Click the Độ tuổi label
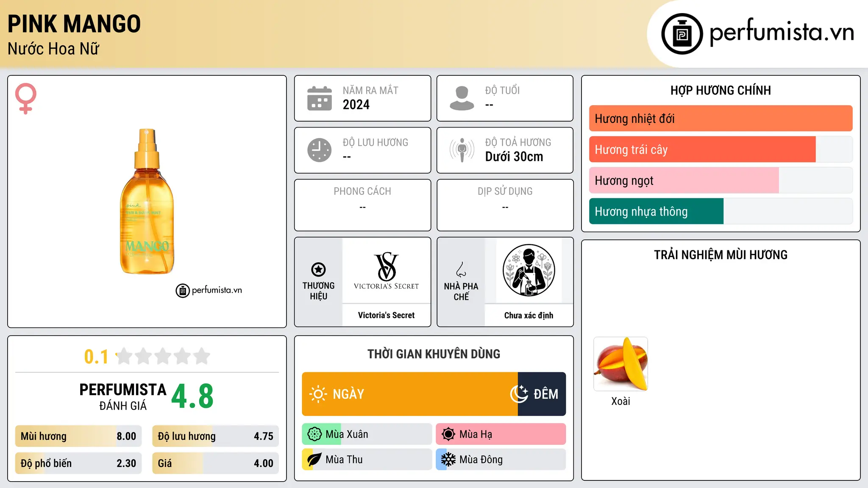The height and width of the screenshot is (488, 868). coord(502,90)
